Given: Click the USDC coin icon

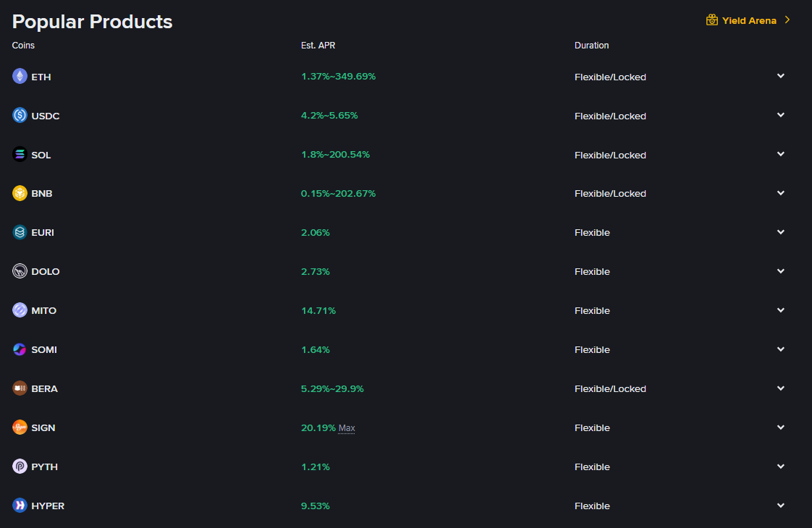Looking at the screenshot, I should pos(20,116).
